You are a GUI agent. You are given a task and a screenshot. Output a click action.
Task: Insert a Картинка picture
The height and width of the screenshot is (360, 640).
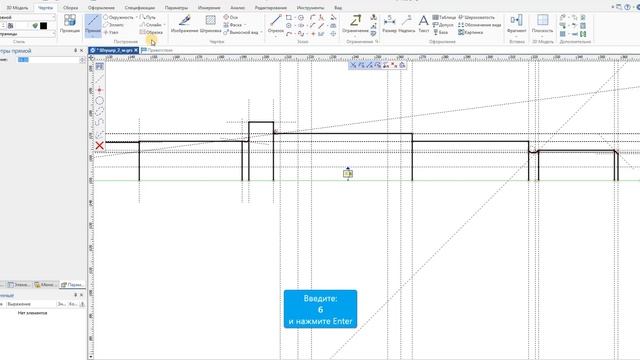[x=471, y=32]
